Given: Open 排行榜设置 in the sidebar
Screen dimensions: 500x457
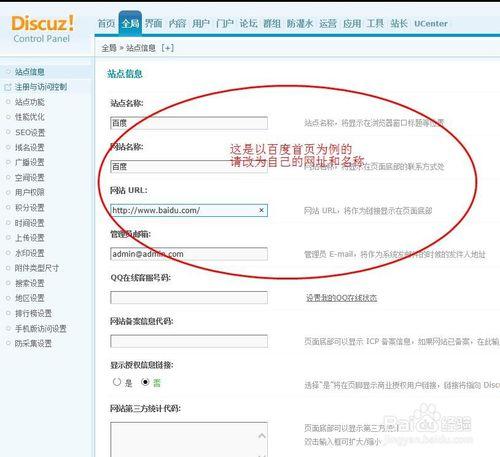Looking at the screenshot, I should pyautogui.click(x=33, y=313).
